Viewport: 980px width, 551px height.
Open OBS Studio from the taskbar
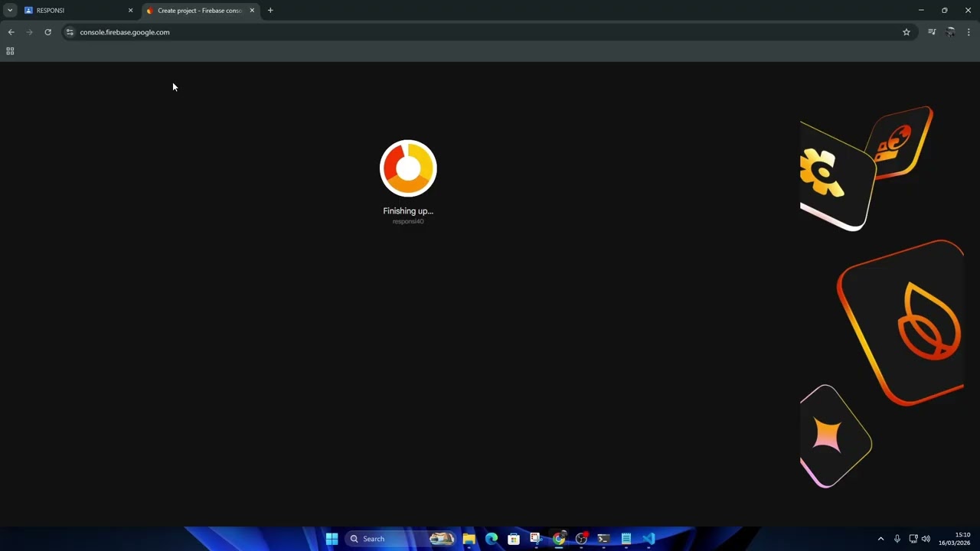click(x=581, y=539)
